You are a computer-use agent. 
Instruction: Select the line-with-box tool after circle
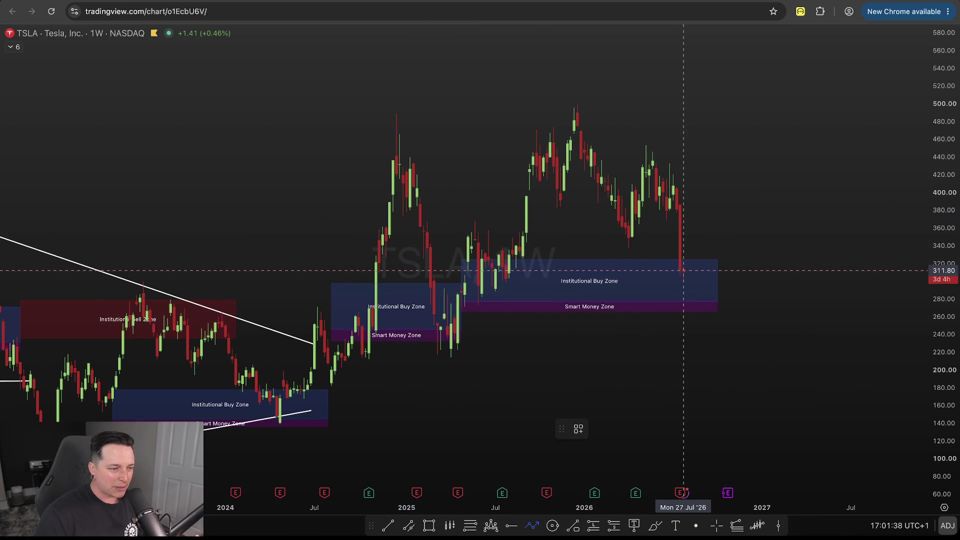[573, 525]
